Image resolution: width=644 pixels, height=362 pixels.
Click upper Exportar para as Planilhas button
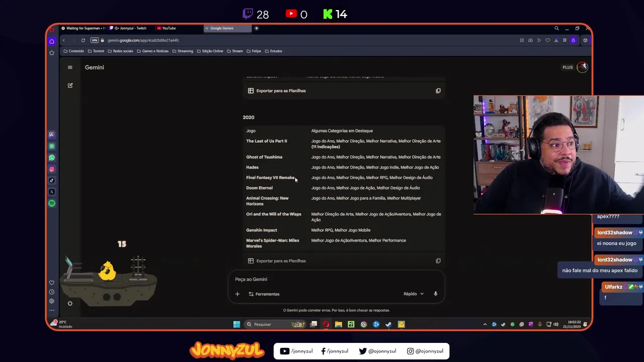click(277, 91)
